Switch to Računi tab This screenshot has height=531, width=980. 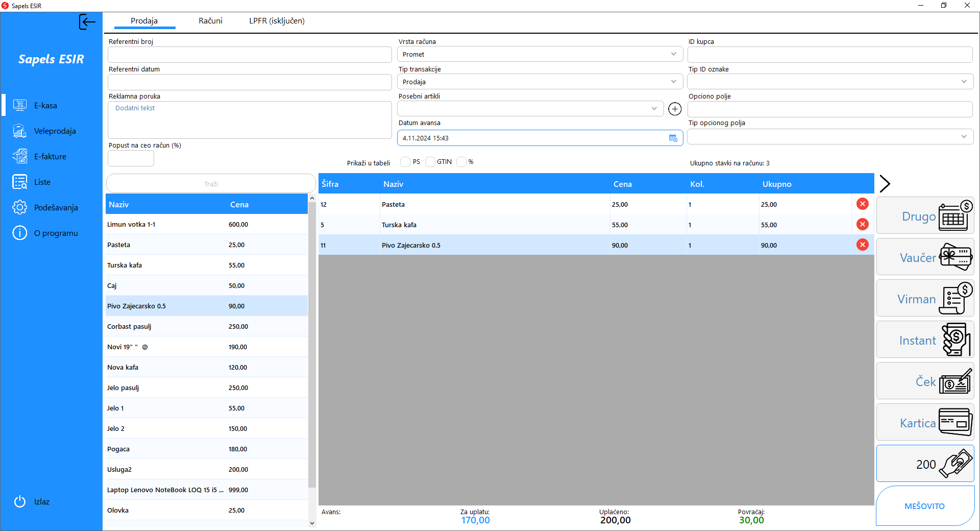pos(210,21)
